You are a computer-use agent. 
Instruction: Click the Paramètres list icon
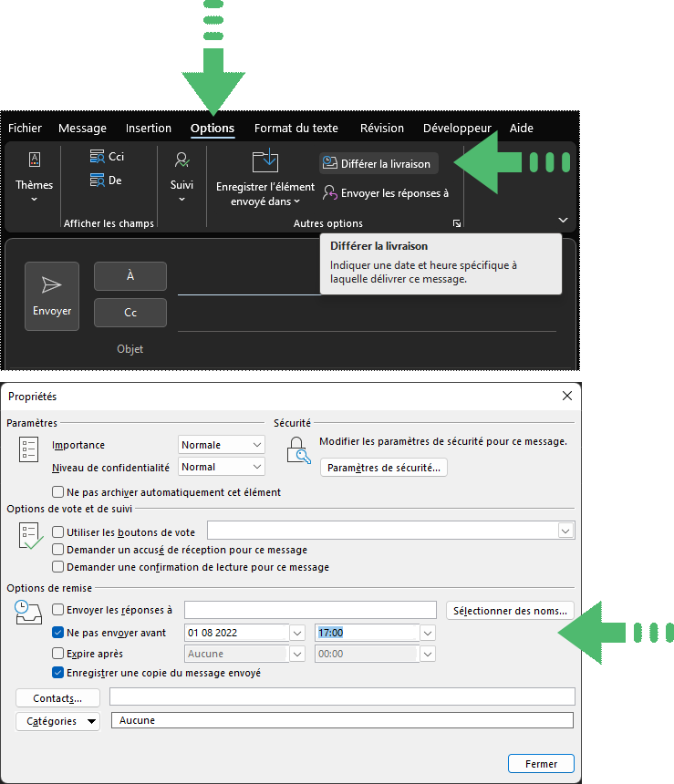pos(28,449)
